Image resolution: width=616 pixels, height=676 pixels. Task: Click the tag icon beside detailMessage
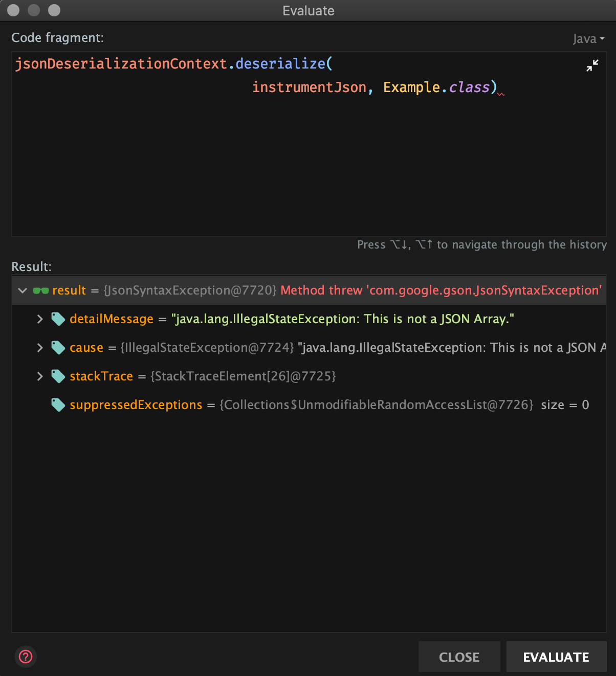tap(58, 319)
